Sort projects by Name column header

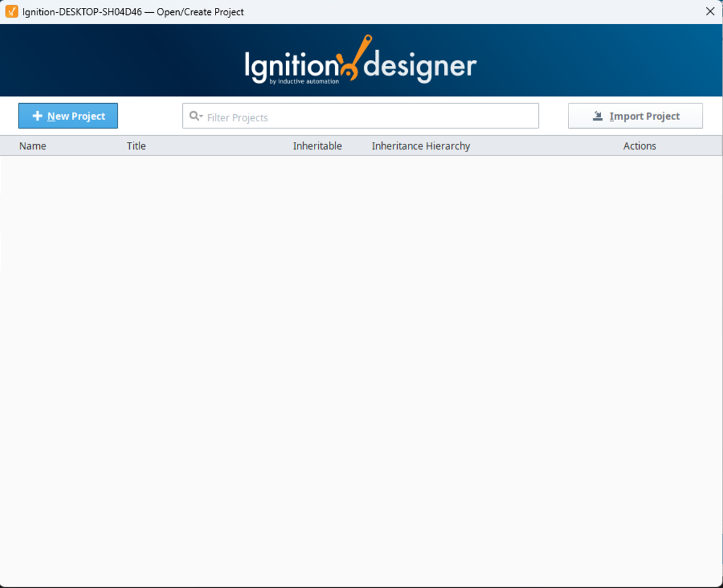(x=33, y=145)
